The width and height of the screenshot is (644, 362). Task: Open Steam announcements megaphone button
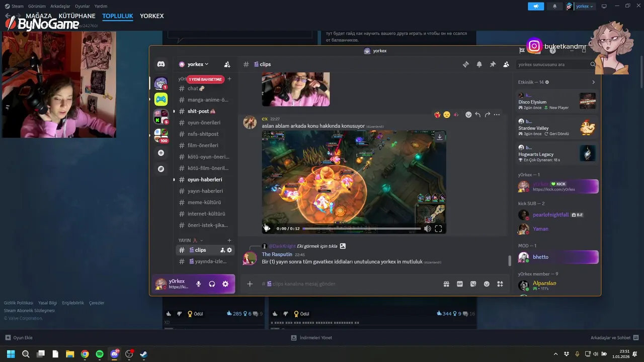pyautogui.click(x=536, y=6)
